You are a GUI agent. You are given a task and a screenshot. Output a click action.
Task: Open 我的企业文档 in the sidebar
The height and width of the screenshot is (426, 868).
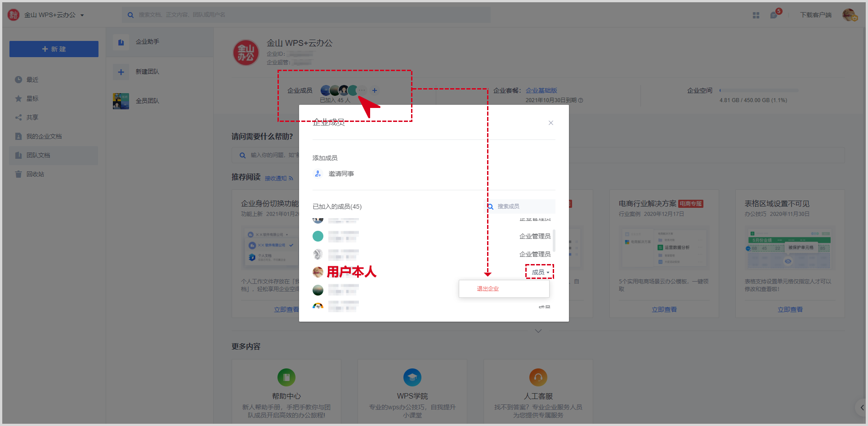click(54, 136)
